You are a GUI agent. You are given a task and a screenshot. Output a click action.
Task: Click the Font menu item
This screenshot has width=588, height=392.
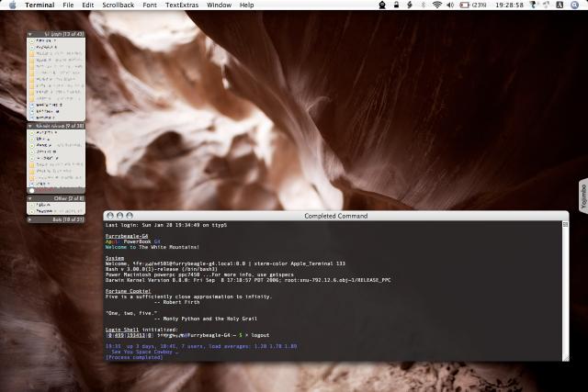pos(149,5)
